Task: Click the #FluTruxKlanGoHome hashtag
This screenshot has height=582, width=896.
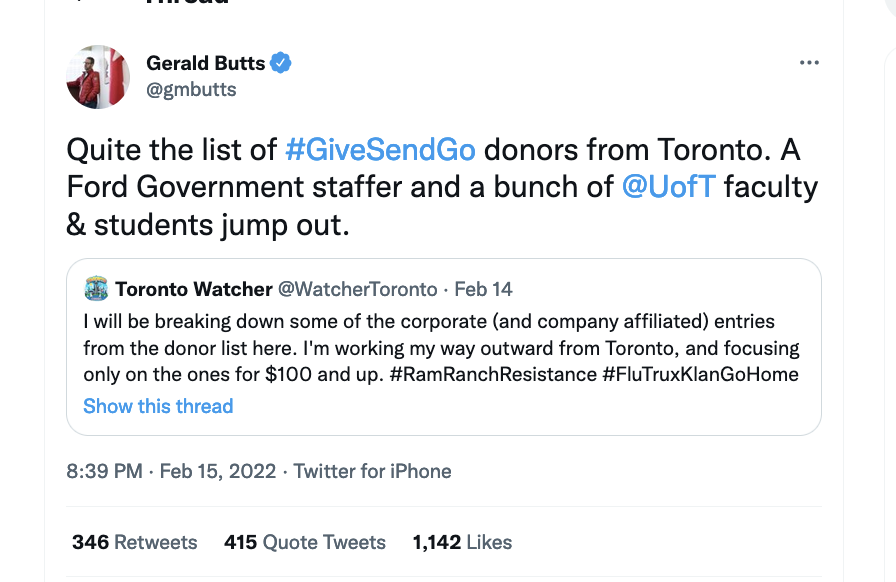Action: (701, 374)
